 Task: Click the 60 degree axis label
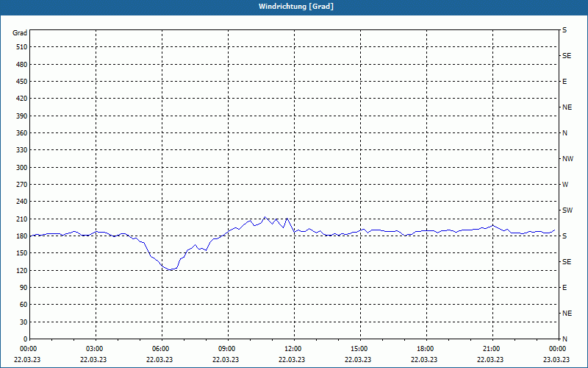(x=24, y=305)
